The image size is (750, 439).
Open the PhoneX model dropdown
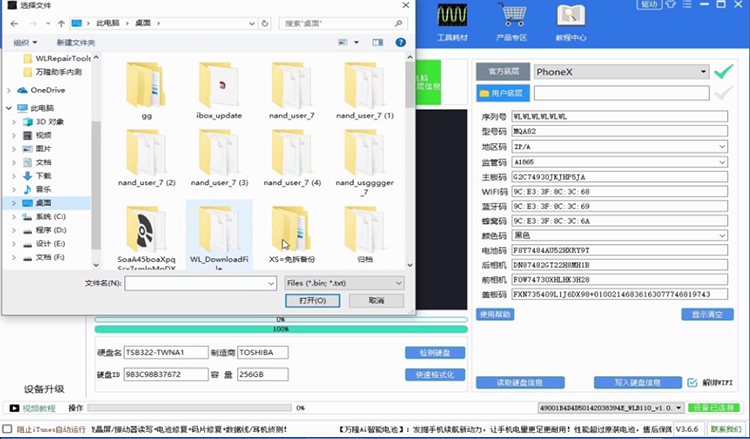[x=621, y=72]
